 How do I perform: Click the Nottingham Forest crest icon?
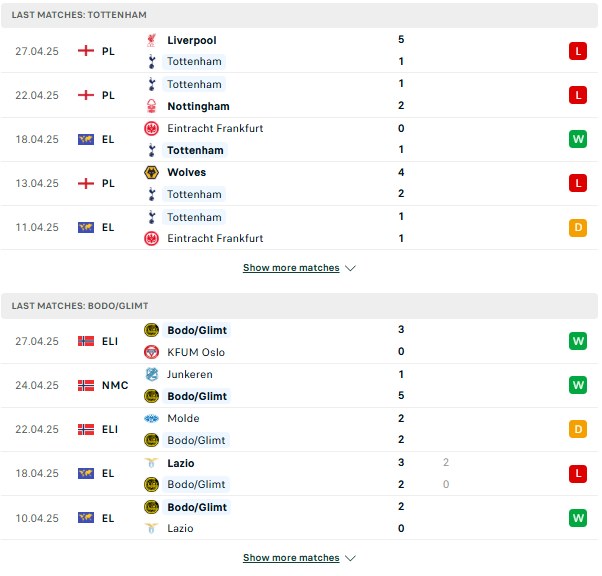[152, 106]
